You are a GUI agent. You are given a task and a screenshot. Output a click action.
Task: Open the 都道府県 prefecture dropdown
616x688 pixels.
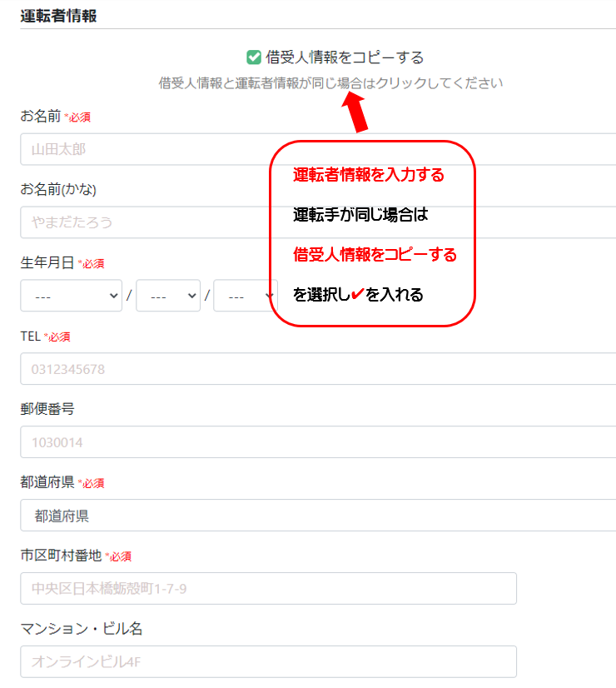tap(316, 516)
